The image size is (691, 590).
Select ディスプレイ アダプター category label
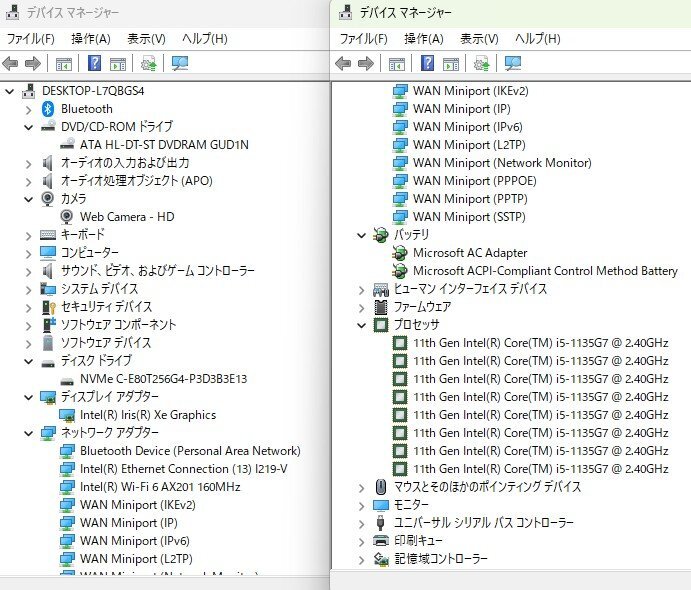pos(110,397)
